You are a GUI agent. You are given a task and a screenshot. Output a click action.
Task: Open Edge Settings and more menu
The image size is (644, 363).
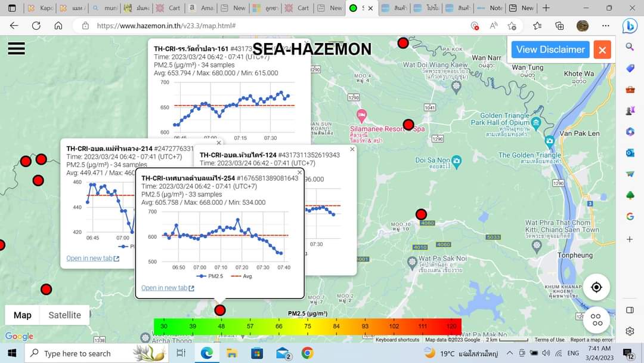(606, 26)
